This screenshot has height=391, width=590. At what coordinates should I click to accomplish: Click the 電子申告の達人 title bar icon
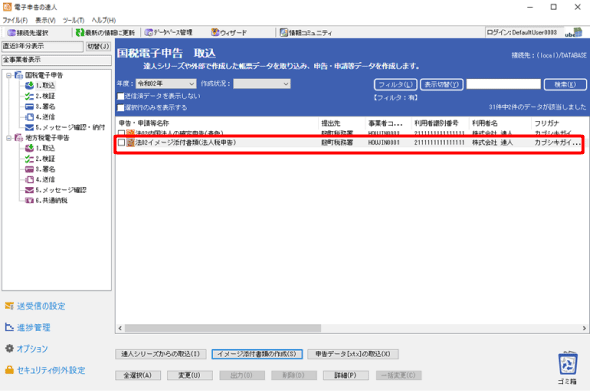(7, 7)
